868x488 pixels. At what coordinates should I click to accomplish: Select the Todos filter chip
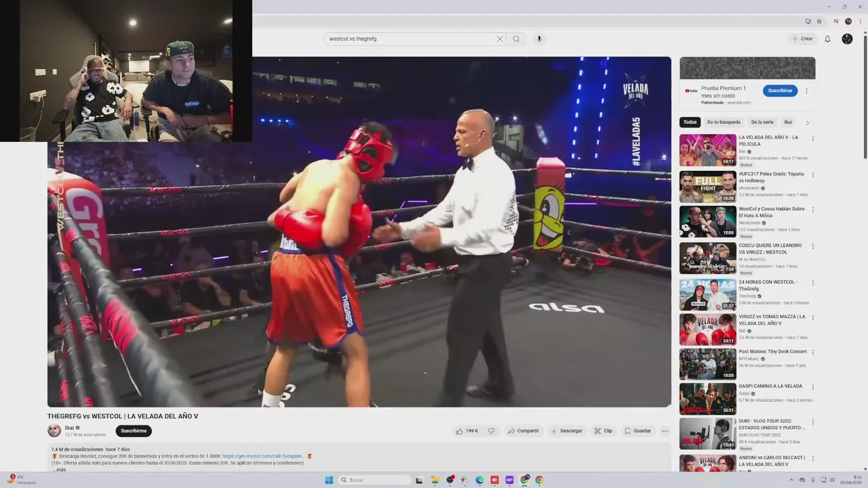point(690,122)
